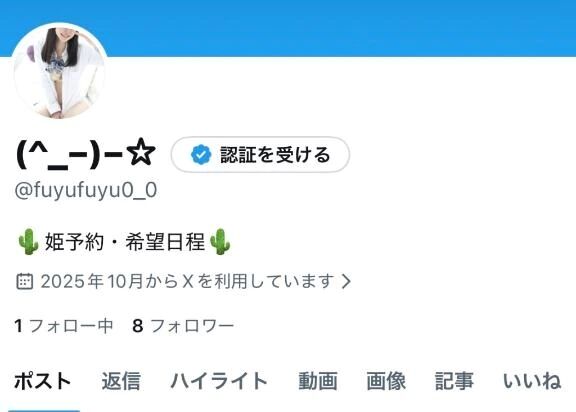Select the ポスト tab

pyautogui.click(x=43, y=381)
